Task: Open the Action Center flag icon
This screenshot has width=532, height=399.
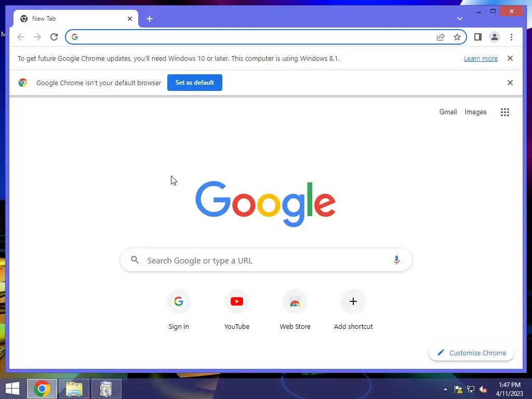Action: [458, 389]
